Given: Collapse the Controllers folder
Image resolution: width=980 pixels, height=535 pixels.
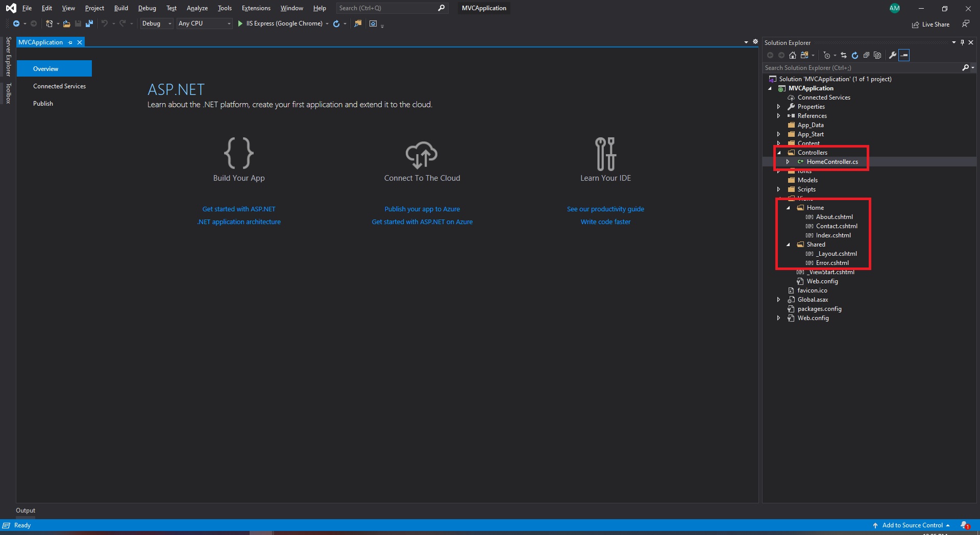Looking at the screenshot, I should pos(779,153).
